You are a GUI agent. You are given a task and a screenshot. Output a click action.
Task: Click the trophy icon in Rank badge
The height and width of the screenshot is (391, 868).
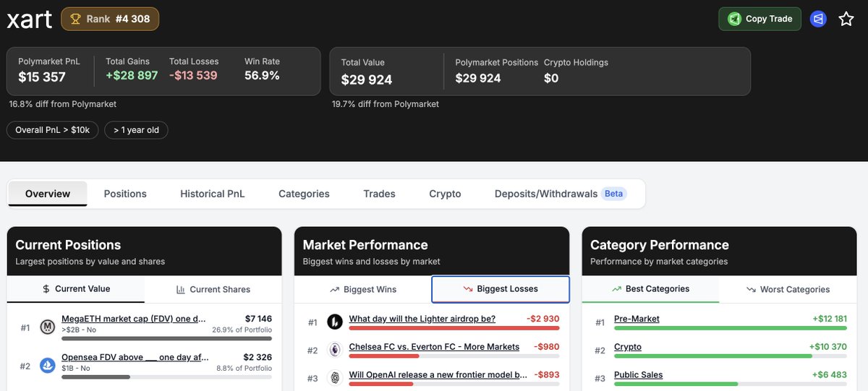(75, 19)
